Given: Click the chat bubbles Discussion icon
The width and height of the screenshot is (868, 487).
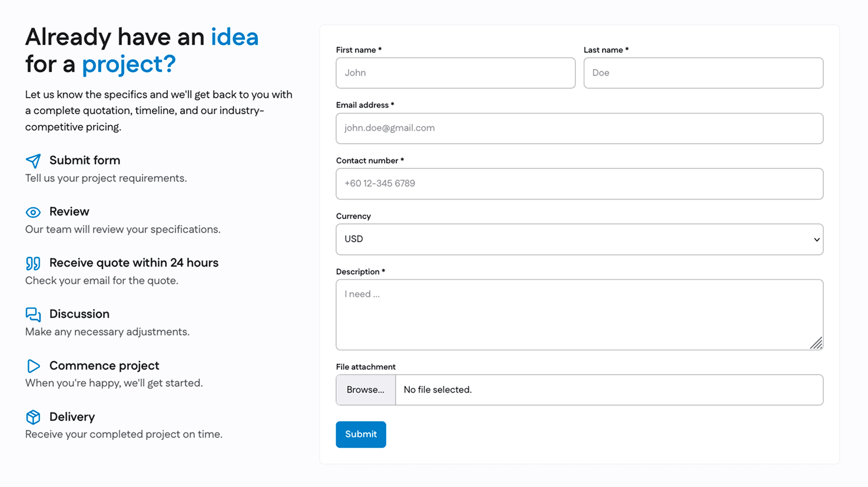Looking at the screenshot, I should [x=34, y=314].
